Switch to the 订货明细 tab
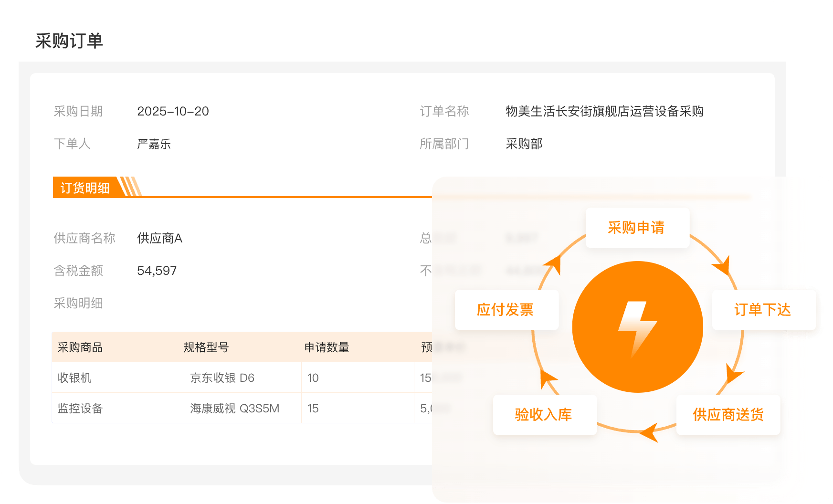Viewport: 833px width, 504px height. (x=85, y=188)
